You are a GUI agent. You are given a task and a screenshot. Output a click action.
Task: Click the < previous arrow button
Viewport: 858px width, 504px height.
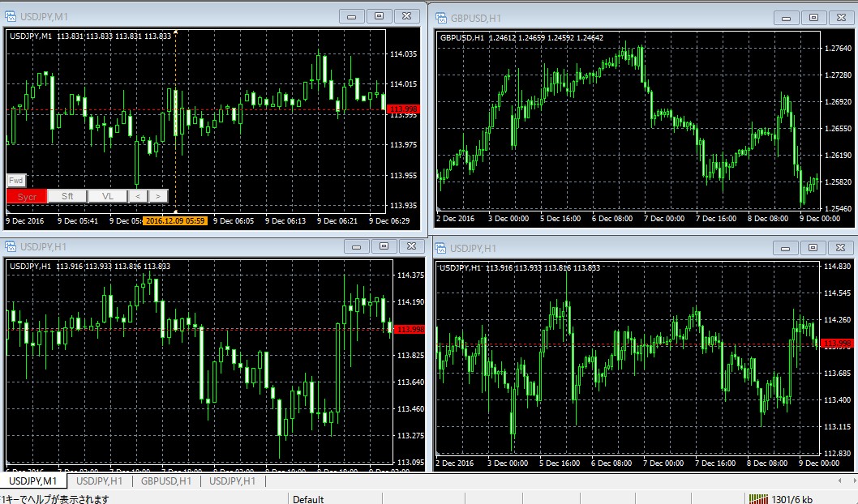[138, 196]
